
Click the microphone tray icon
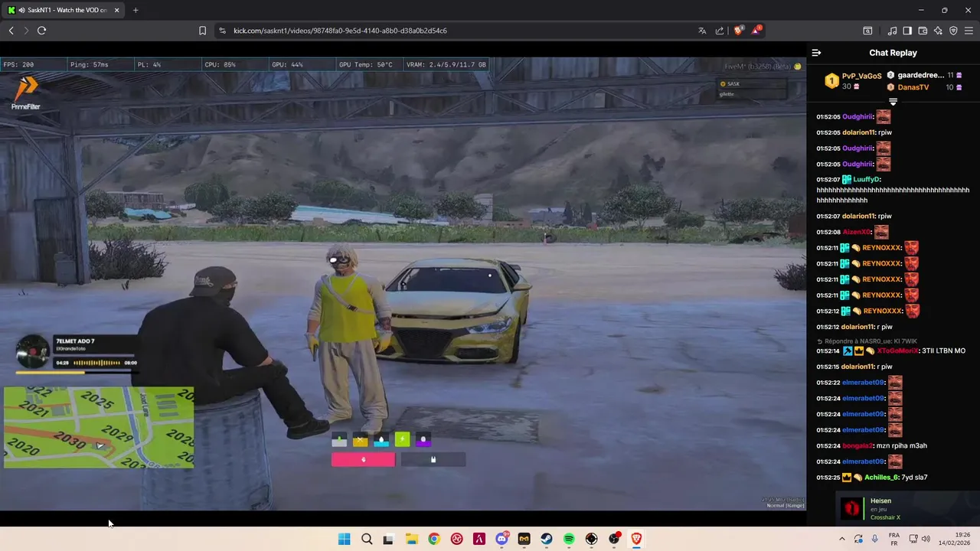(x=875, y=539)
